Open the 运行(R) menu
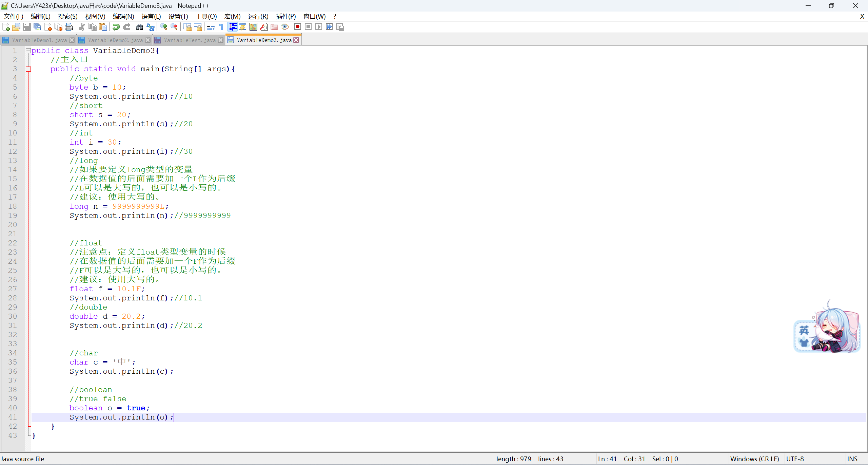 click(258, 17)
